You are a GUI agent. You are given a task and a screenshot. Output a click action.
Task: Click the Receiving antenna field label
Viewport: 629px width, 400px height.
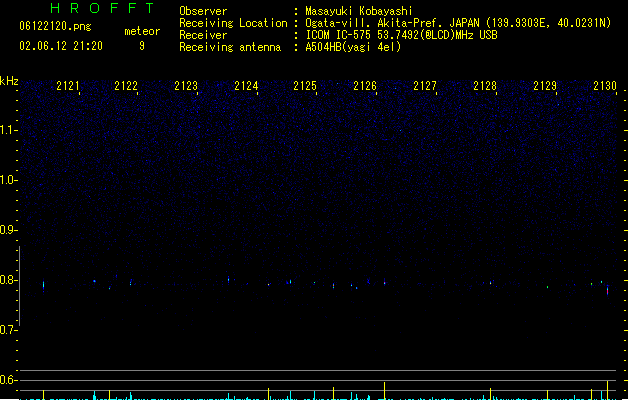230,47
